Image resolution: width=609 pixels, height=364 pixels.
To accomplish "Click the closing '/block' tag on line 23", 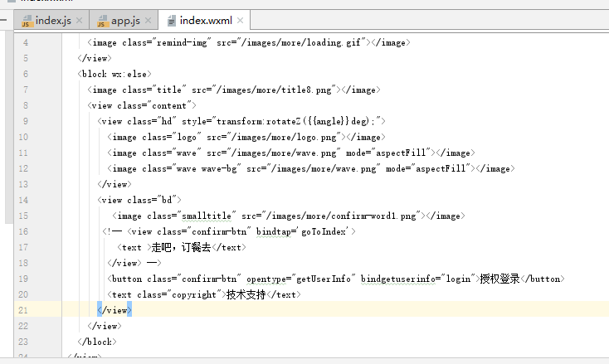I will point(97,342).
